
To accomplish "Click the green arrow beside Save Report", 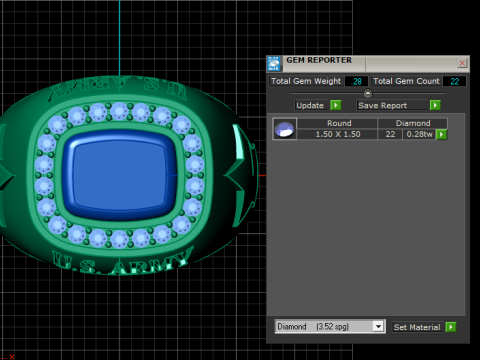I will click(435, 105).
